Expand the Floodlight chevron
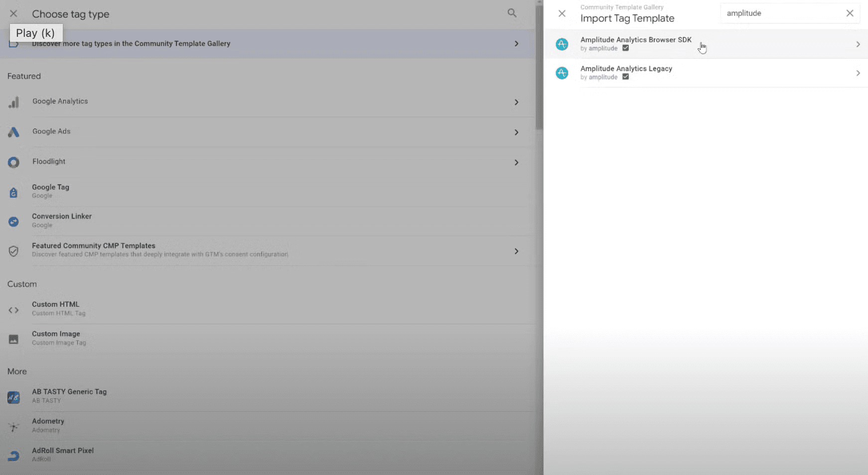The image size is (868, 475). [516, 163]
